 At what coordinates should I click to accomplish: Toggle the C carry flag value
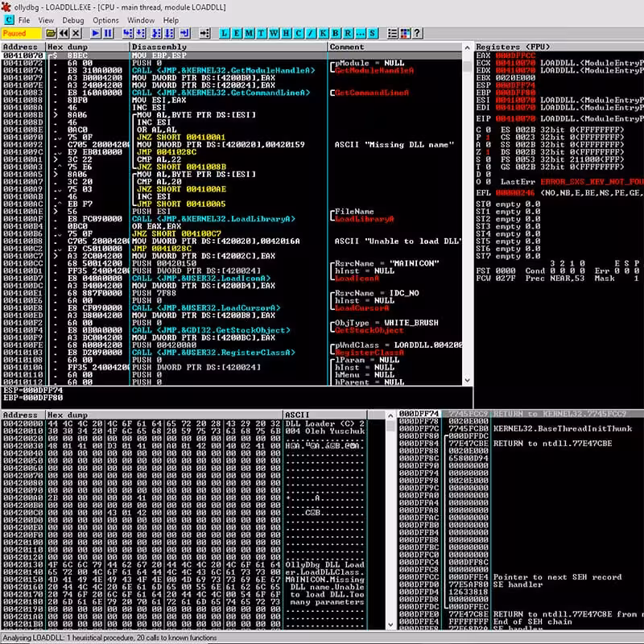(x=489, y=129)
